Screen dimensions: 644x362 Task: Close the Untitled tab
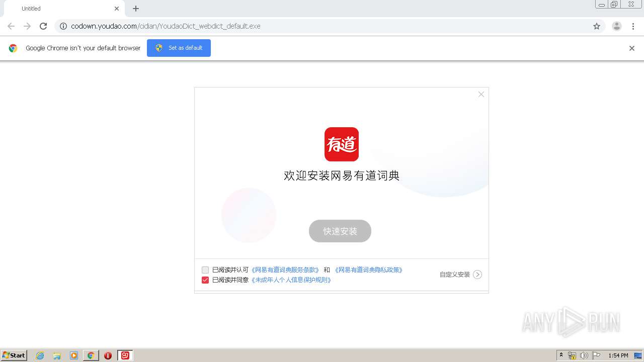click(117, 9)
